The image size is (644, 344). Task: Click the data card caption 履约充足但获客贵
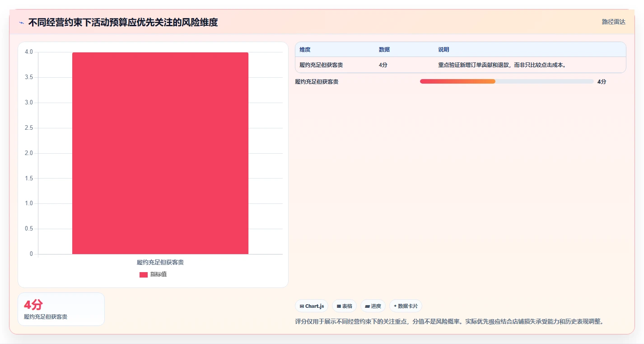(x=46, y=317)
